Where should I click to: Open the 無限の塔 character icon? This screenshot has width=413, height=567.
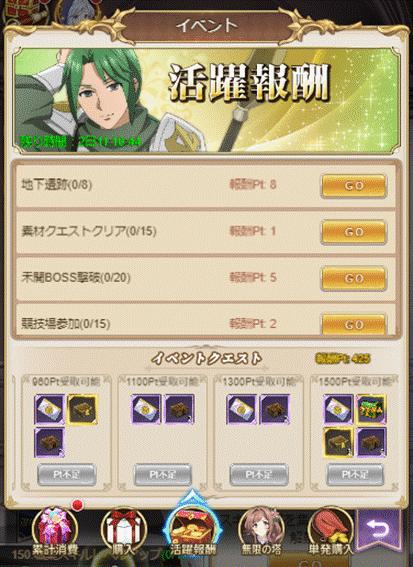coord(261,531)
